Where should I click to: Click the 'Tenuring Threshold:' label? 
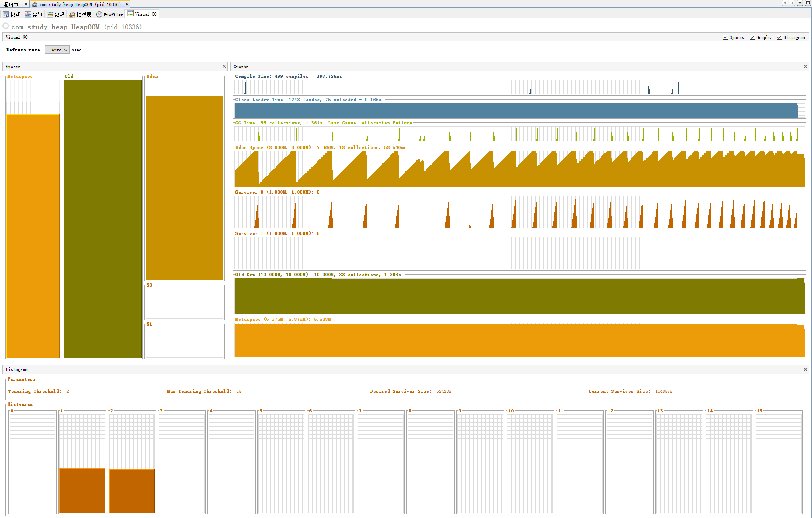click(x=35, y=391)
